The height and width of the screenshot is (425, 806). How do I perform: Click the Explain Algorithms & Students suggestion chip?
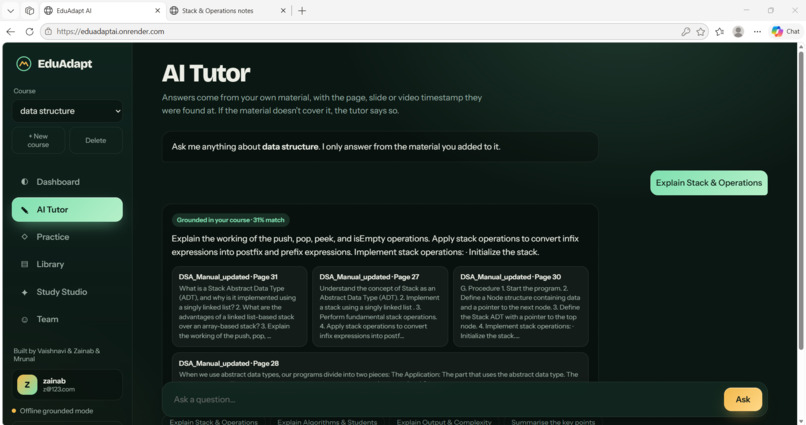tap(327, 421)
